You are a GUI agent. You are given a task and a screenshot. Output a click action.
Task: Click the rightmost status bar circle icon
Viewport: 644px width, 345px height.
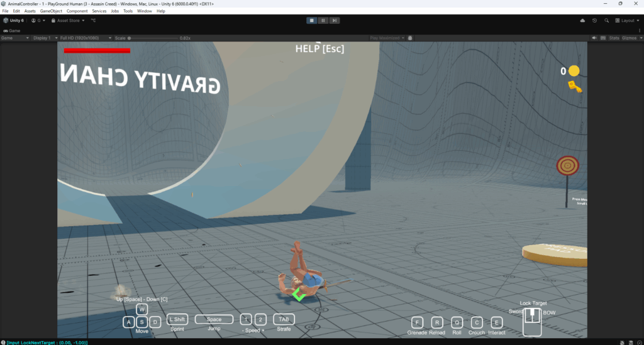(640, 342)
